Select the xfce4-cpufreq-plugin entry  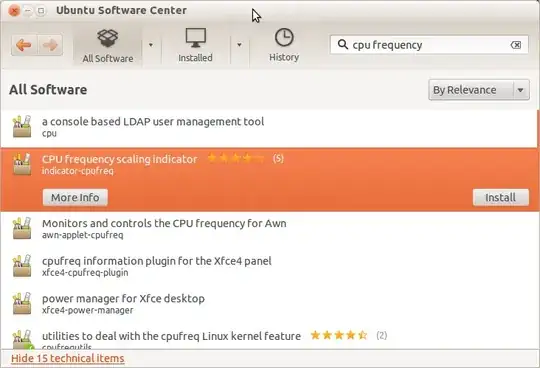tap(269, 266)
